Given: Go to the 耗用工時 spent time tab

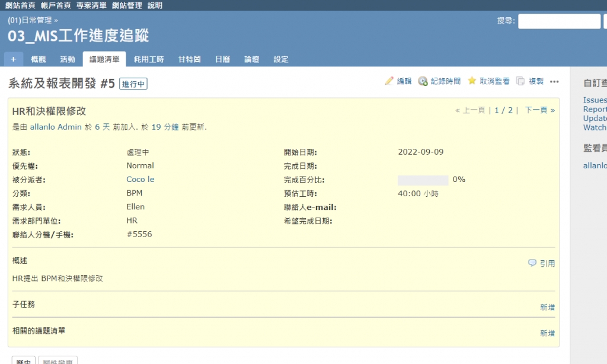Looking at the screenshot, I should (148, 59).
